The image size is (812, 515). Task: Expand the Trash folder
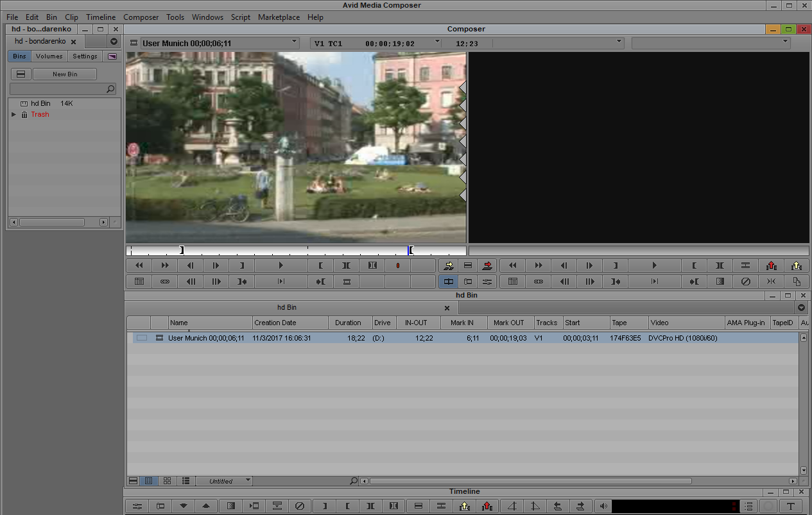tap(13, 114)
